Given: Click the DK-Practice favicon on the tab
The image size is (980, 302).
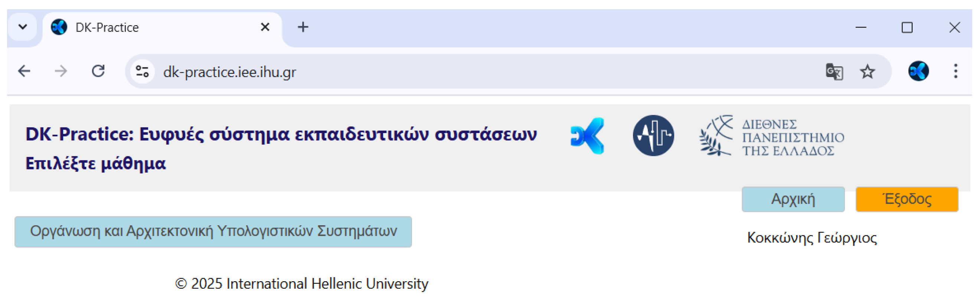Looking at the screenshot, I should pos(59,27).
